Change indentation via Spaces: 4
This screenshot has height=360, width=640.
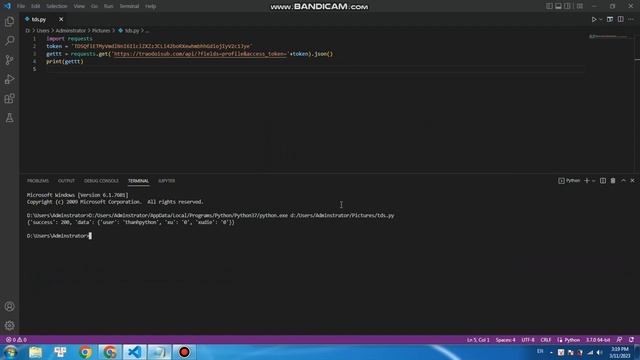tap(505, 340)
